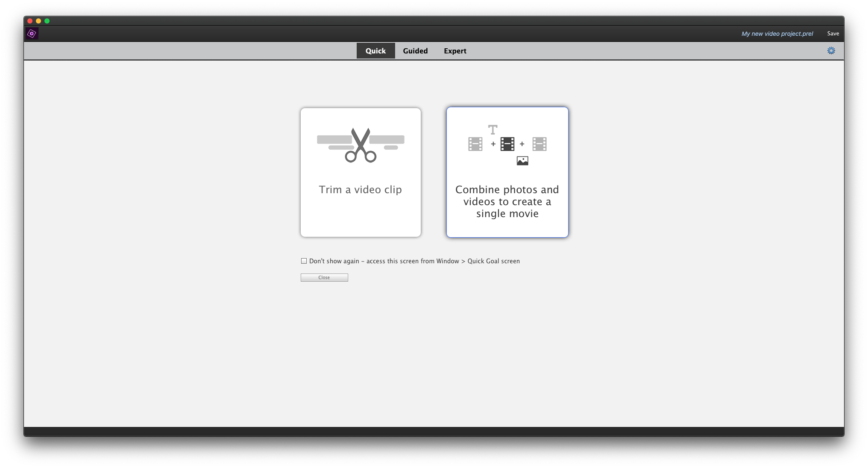Image resolution: width=868 pixels, height=468 pixels.
Task: Click the left gray filmstrip icon
Action: (475, 144)
